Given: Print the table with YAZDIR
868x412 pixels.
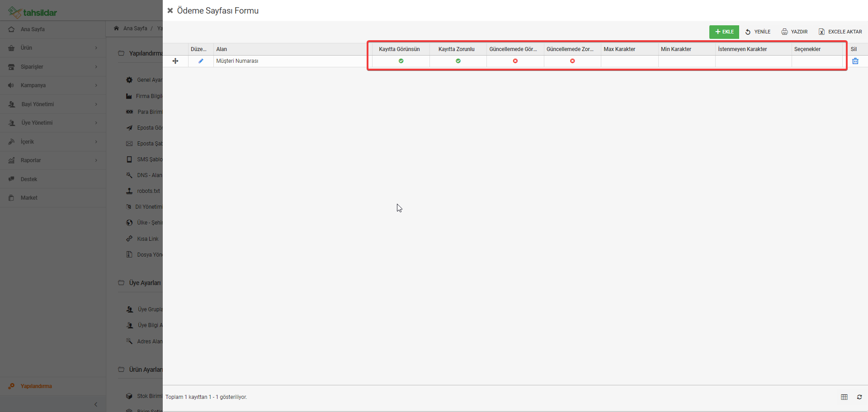Looking at the screenshot, I should click(x=794, y=32).
